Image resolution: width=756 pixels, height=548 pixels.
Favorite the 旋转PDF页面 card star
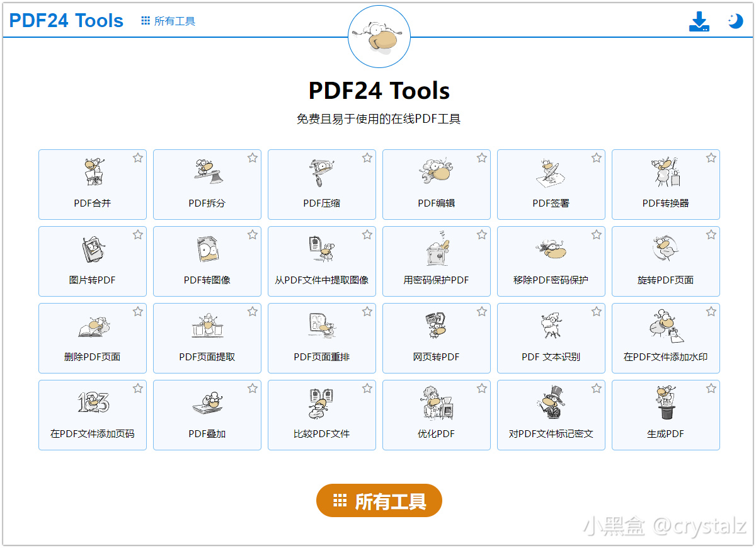pyautogui.click(x=711, y=234)
